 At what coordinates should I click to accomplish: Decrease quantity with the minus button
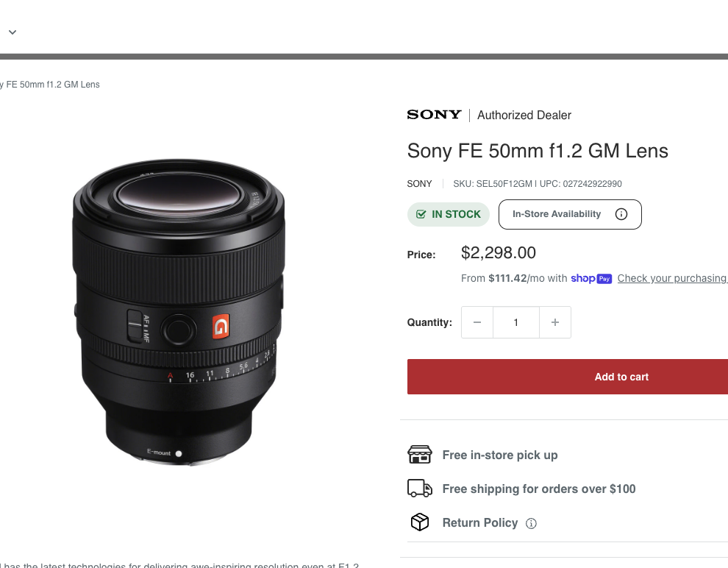[x=477, y=322]
